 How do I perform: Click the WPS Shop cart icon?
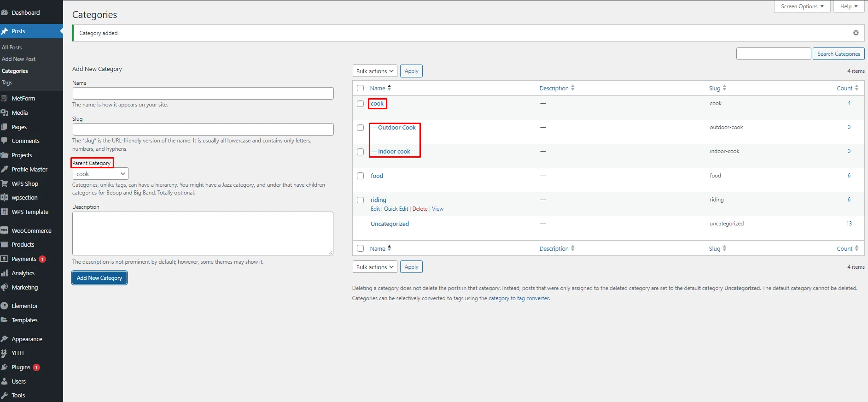[x=5, y=183]
